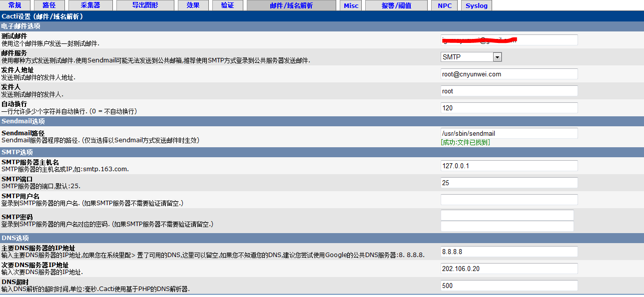Viewport: 644px width, 297px height.
Task: Click the SMTP服务器主机名 field with 127.0.0.1
Action: pos(509,166)
